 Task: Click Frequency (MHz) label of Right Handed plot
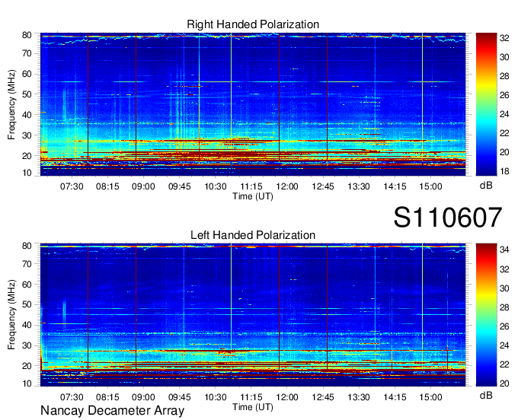pos(11,104)
